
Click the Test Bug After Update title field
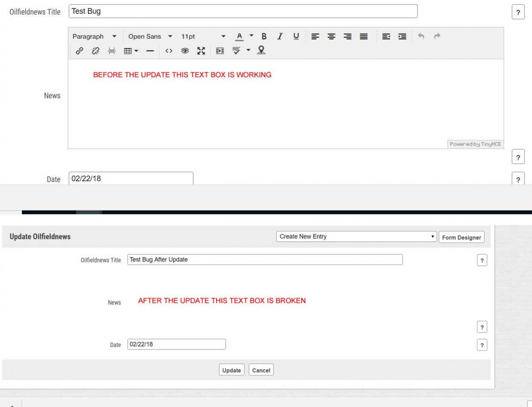coord(265,260)
